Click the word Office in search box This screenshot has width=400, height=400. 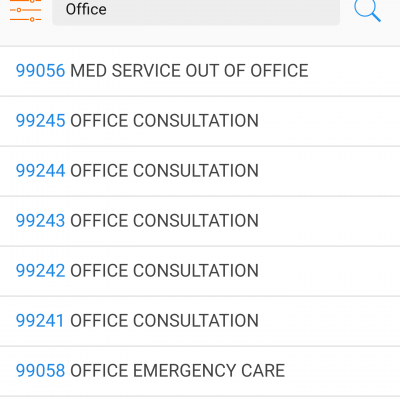pyautogui.click(x=86, y=9)
